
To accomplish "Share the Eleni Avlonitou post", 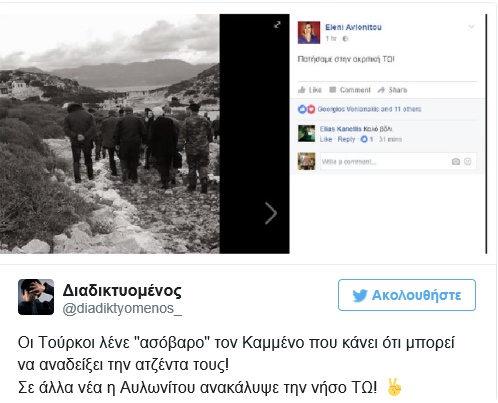I will (392, 90).
